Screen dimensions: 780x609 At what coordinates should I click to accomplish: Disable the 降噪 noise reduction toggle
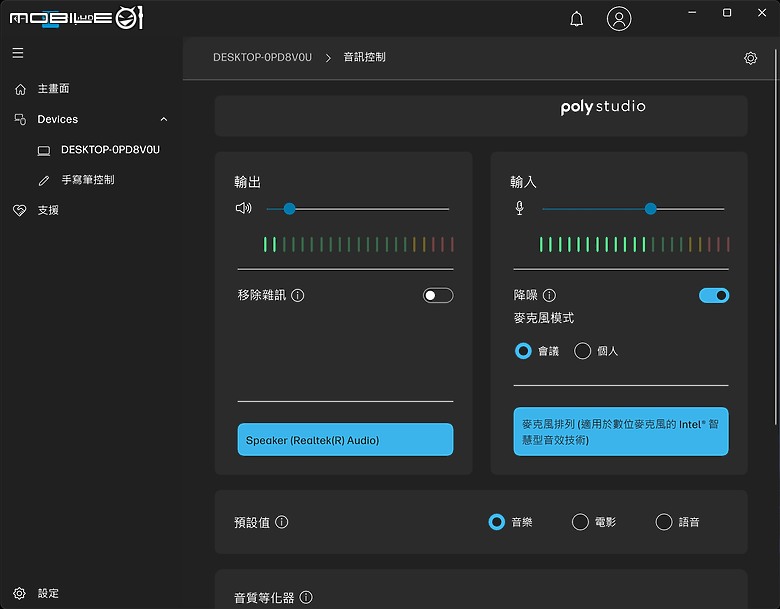714,296
